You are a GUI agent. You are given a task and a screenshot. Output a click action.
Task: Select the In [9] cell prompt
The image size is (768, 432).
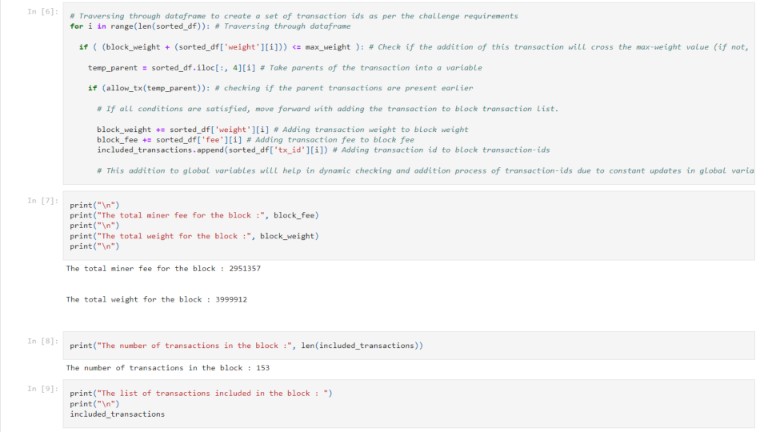coord(43,388)
